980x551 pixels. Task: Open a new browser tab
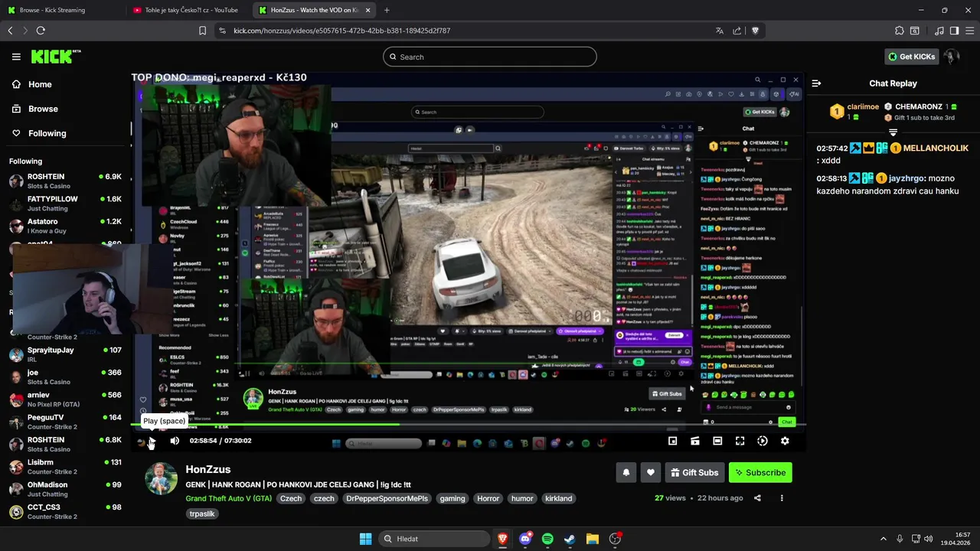[387, 10]
